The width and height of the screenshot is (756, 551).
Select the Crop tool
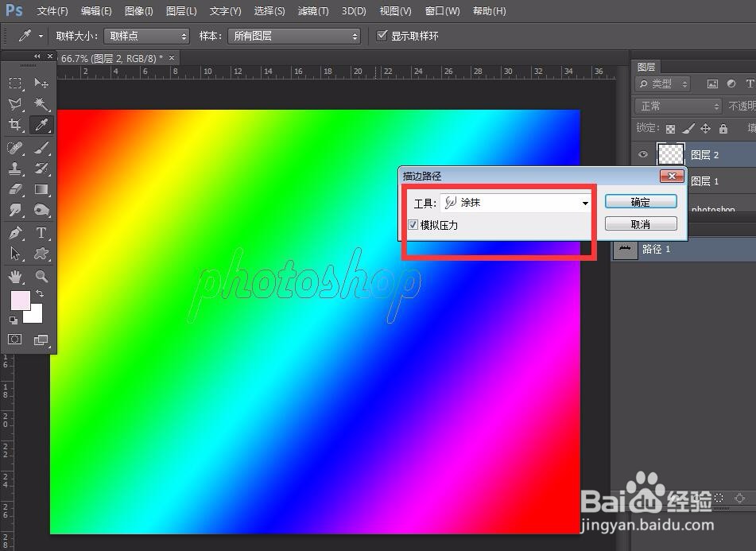(15, 125)
